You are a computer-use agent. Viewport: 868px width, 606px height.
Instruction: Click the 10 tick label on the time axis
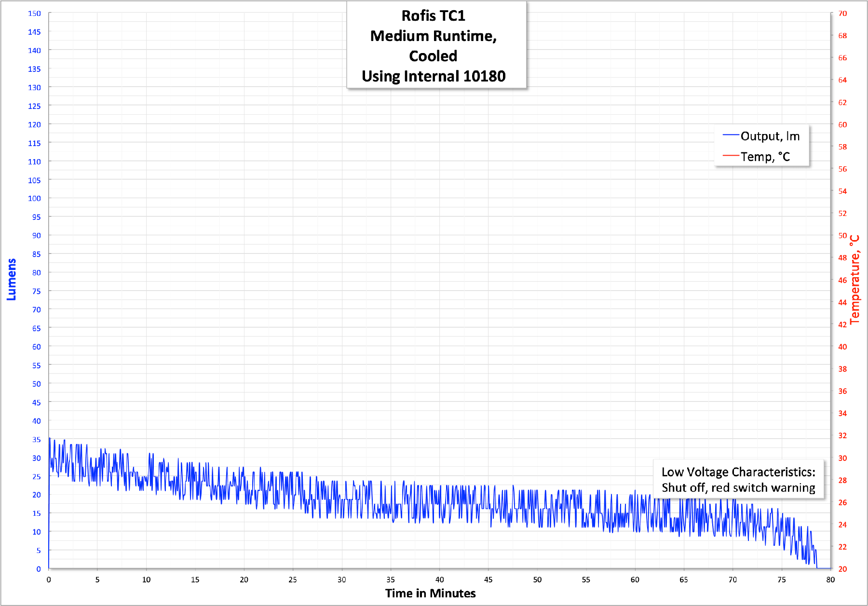[146, 579]
